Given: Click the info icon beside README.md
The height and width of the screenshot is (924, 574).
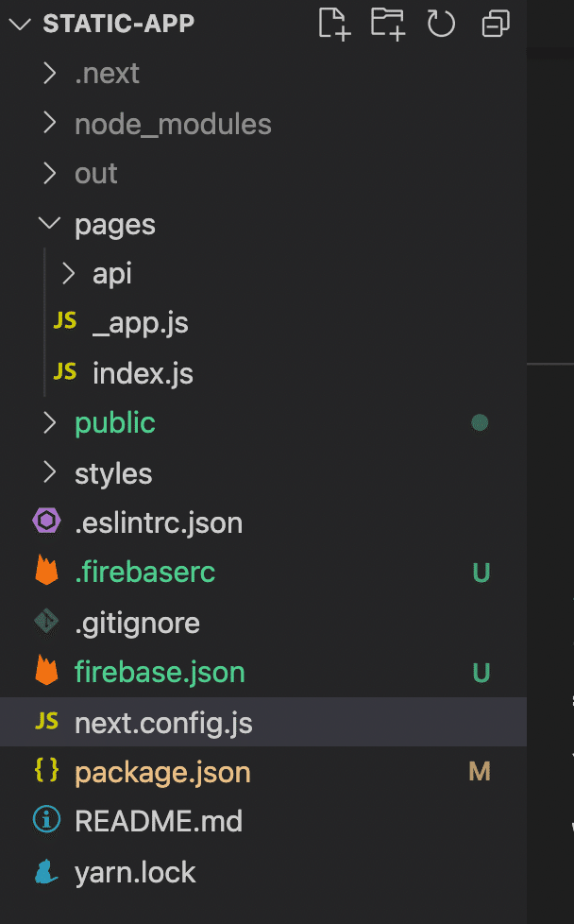Looking at the screenshot, I should point(45,821).
